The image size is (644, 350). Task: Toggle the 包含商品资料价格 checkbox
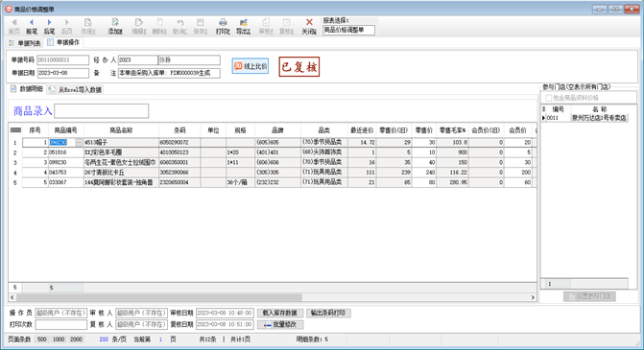548,98
